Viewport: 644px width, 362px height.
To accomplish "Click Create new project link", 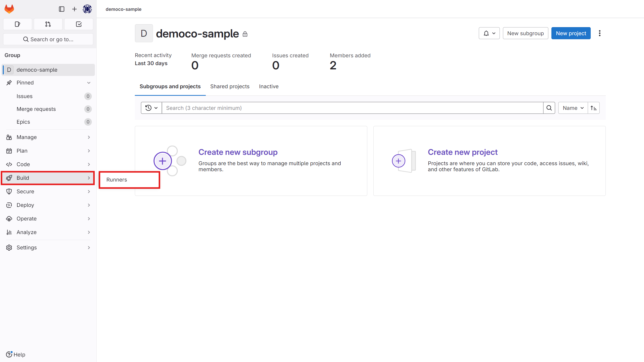I will tap(463, 152).
